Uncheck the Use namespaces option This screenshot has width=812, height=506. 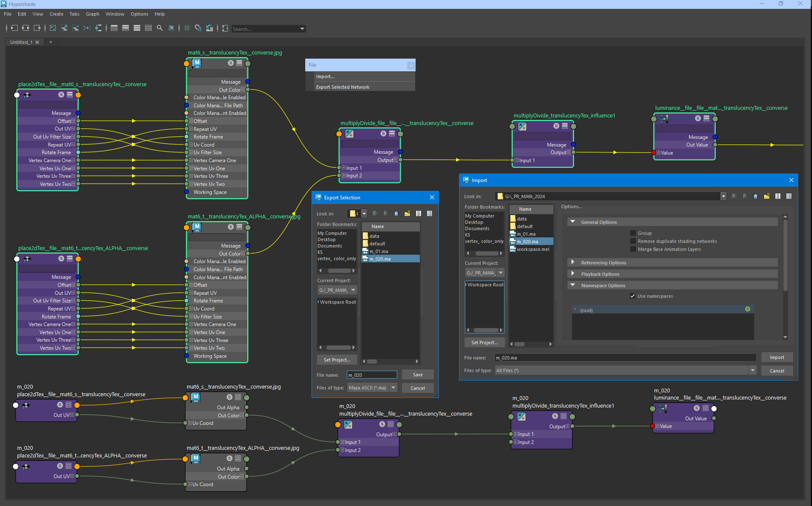pos(633,296)
